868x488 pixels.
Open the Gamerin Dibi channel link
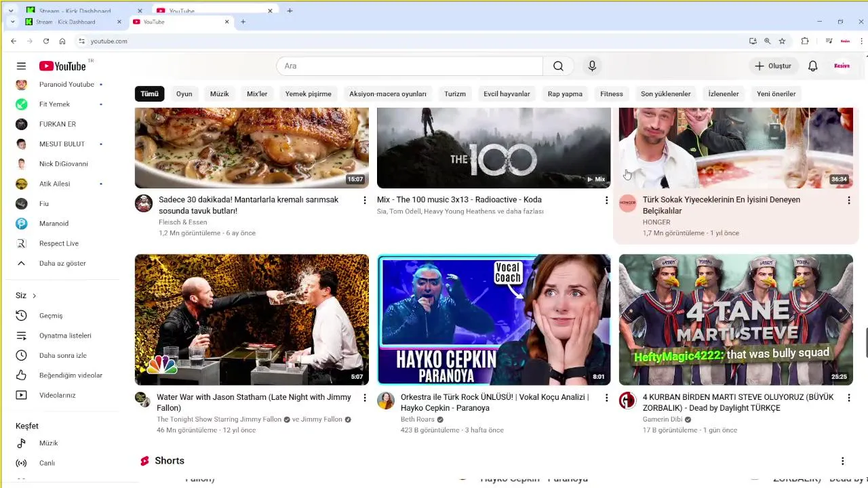click(663, 420)
